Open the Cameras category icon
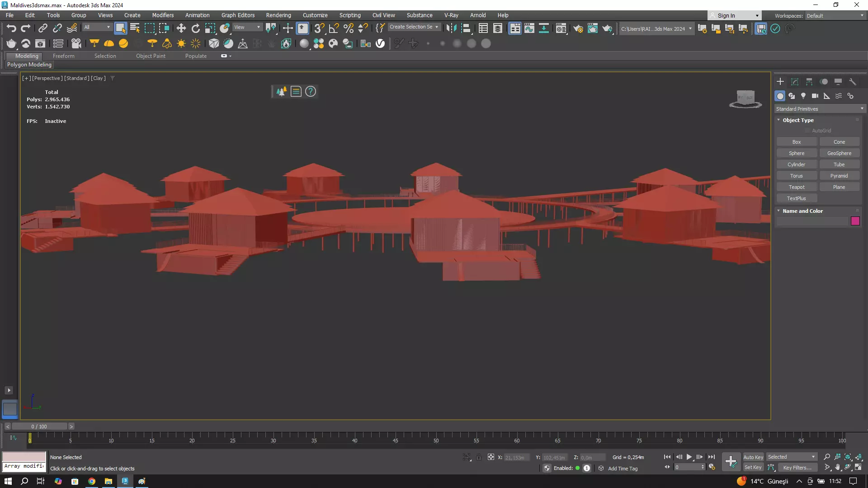The image size is (868, 488). click(x=815, y=96)
